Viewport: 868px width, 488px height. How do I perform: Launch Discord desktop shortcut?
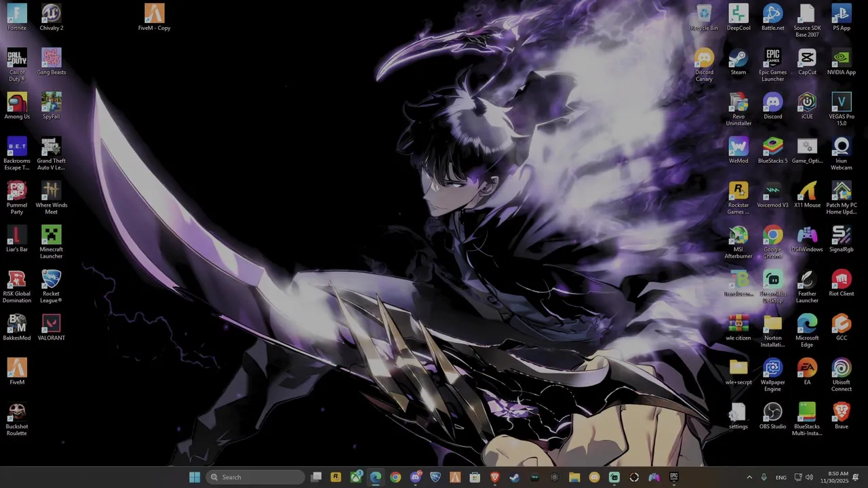[x=772, y=106]
